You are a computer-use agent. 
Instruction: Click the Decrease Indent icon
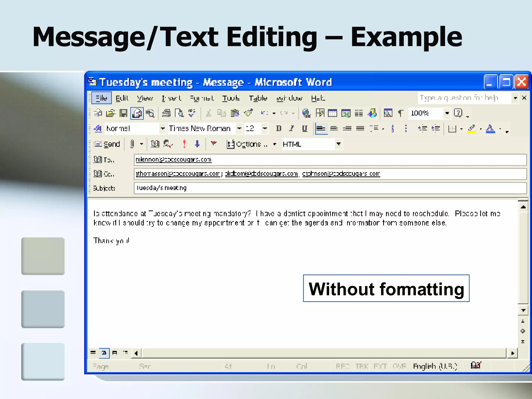423,129
